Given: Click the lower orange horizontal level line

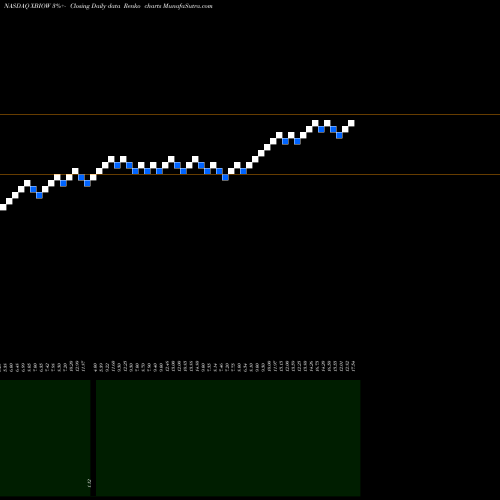Looking at the screenshot, I should 250,174.
